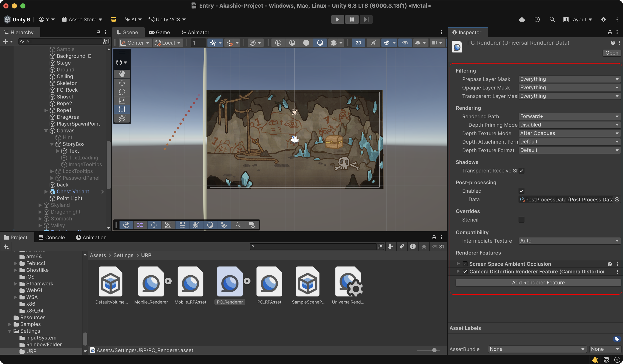Expand the Rope1 hierarchy item
This screenshot has width=623, height=364.
(46, 110)
